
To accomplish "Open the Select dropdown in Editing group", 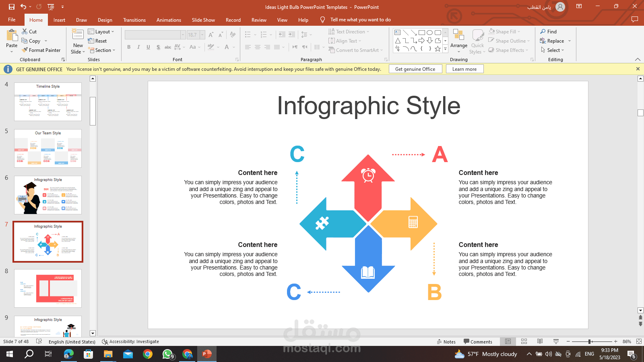I will pyautogui.click(x=553, y=50).
